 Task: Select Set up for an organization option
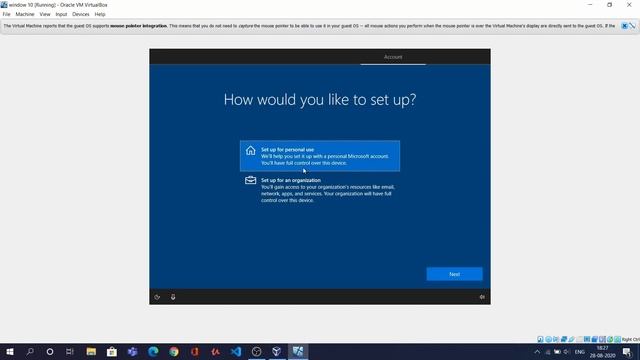click(320, 190)
